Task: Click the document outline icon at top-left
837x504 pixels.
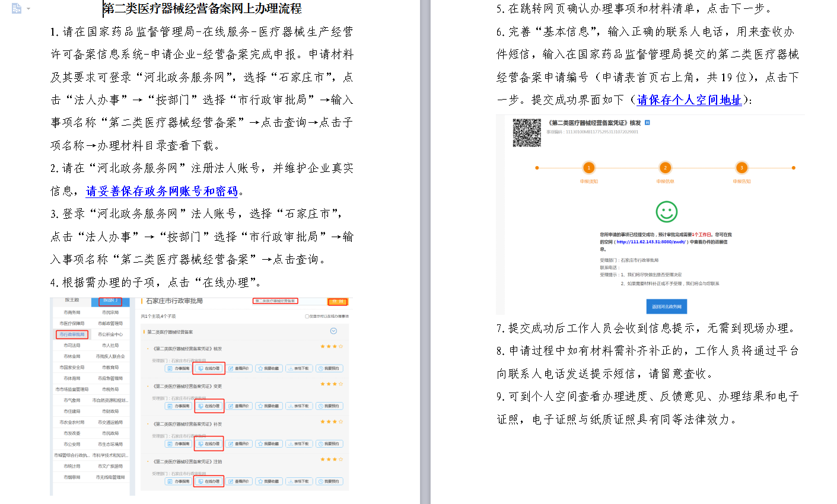Action: click(x=16, y=8)
